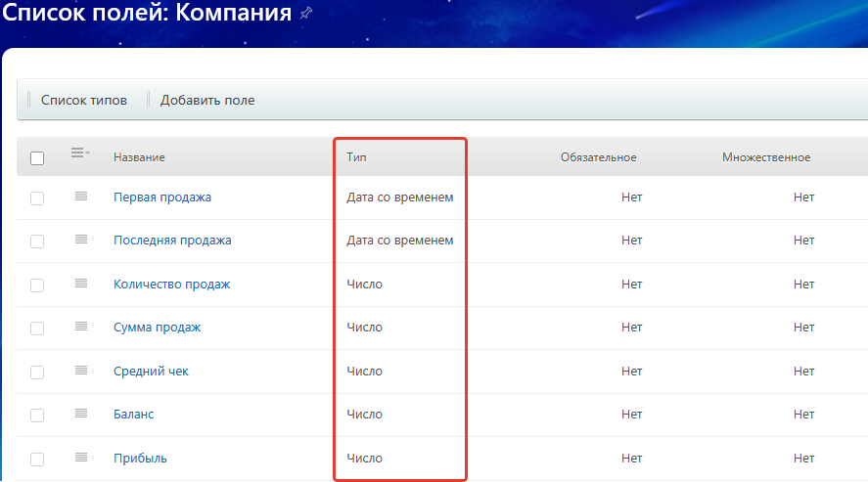
Task: Sort by the Тип column header
Action: (356, 157)
